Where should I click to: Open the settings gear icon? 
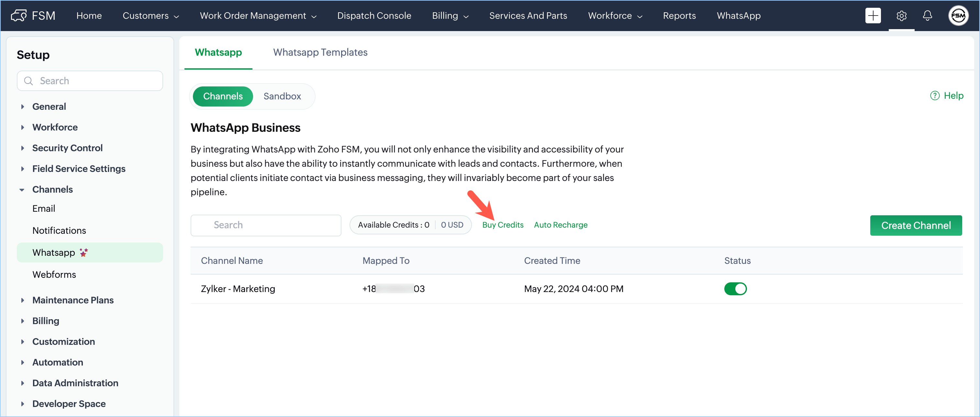pos(901,16)
